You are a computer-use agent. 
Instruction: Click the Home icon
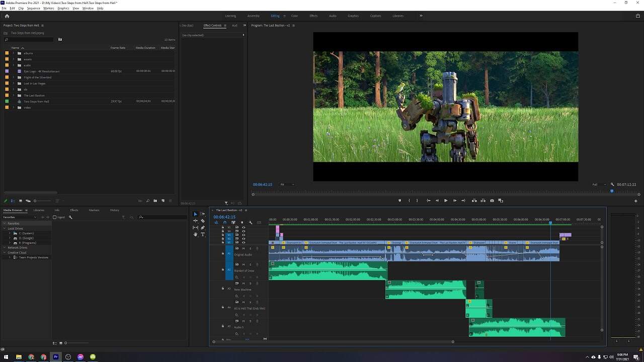coord(7,16)
